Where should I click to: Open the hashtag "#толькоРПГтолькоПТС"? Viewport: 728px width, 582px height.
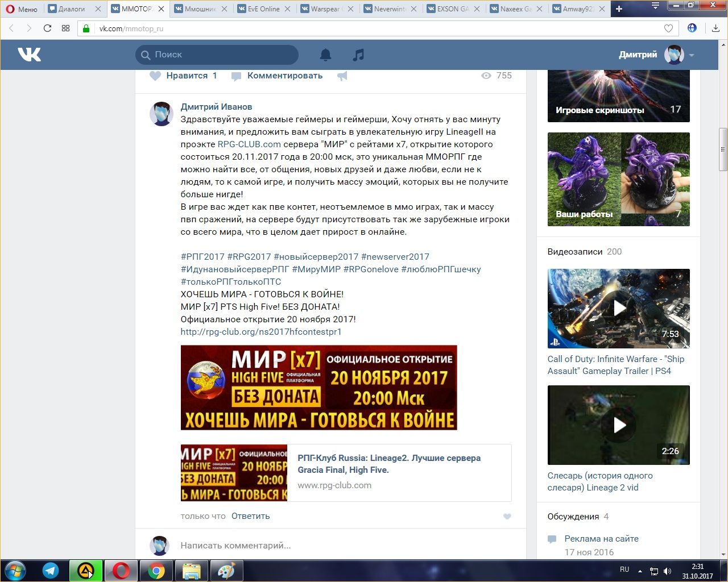pos(231,282)
